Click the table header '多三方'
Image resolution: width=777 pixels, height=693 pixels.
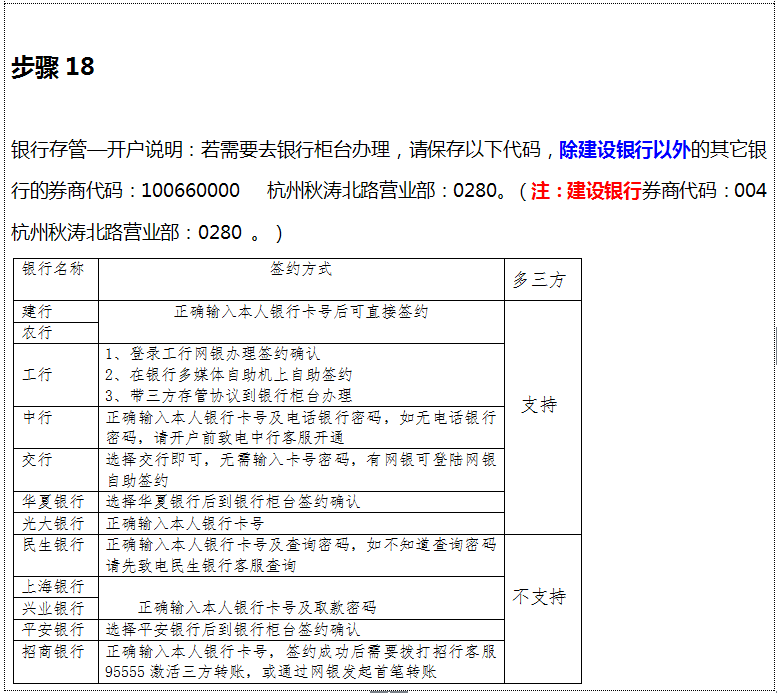tap(539, 280)
